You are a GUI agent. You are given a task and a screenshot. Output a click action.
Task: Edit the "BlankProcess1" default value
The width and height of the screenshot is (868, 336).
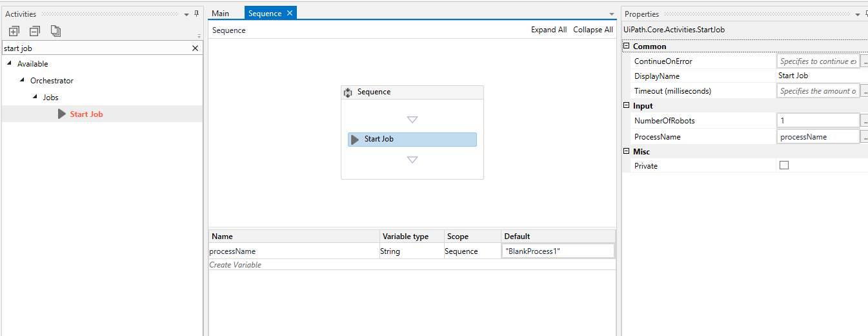coord(558,251)
